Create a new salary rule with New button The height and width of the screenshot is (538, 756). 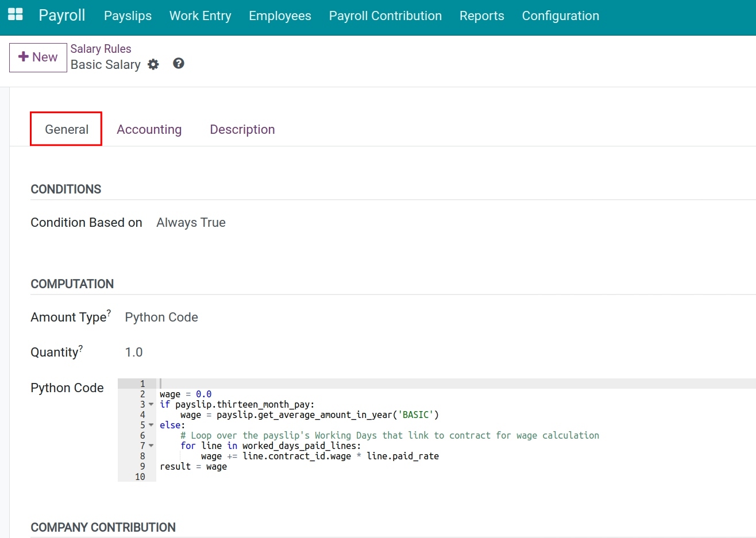point(38,57)
